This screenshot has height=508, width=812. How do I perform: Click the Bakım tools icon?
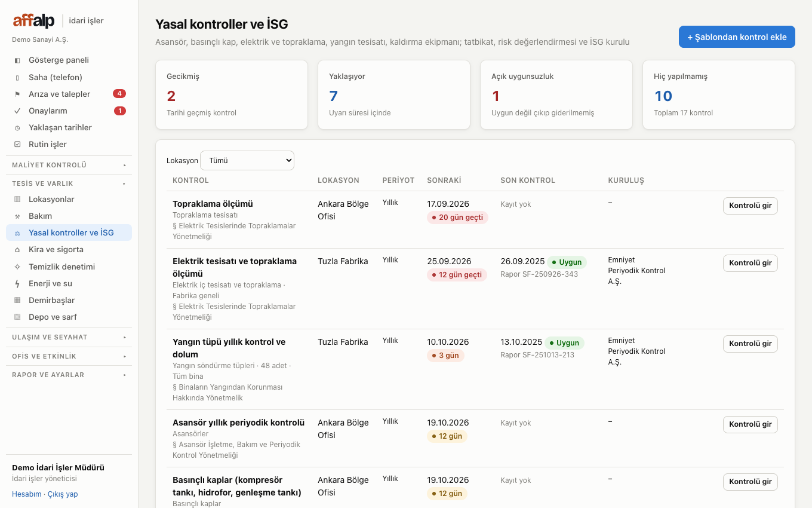click(x=17, y=216)
